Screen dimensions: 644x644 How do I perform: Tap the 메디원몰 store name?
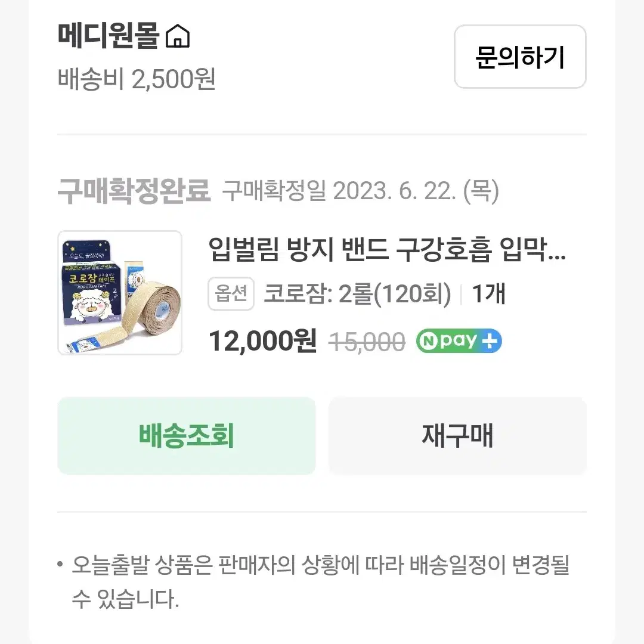point(108,36)
